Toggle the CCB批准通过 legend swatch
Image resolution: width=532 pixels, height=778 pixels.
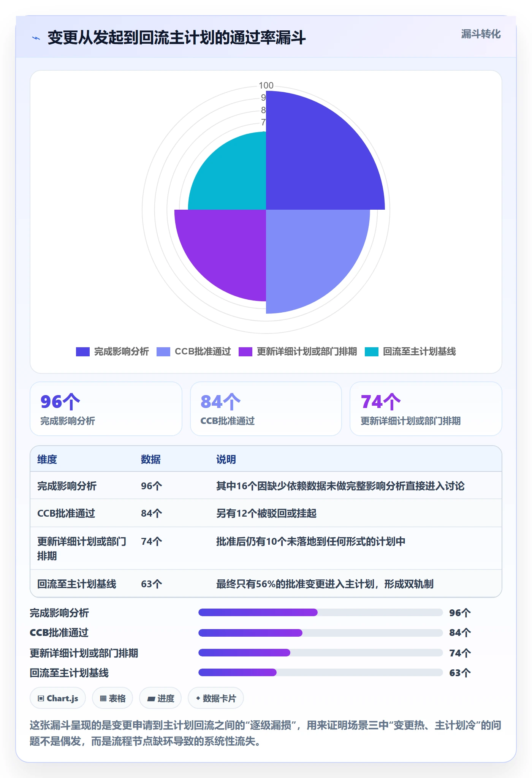tap(163, 352)
